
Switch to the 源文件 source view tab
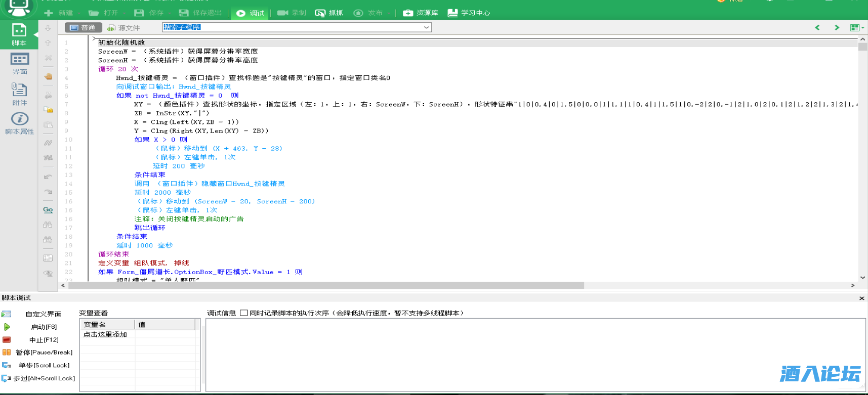123,28
